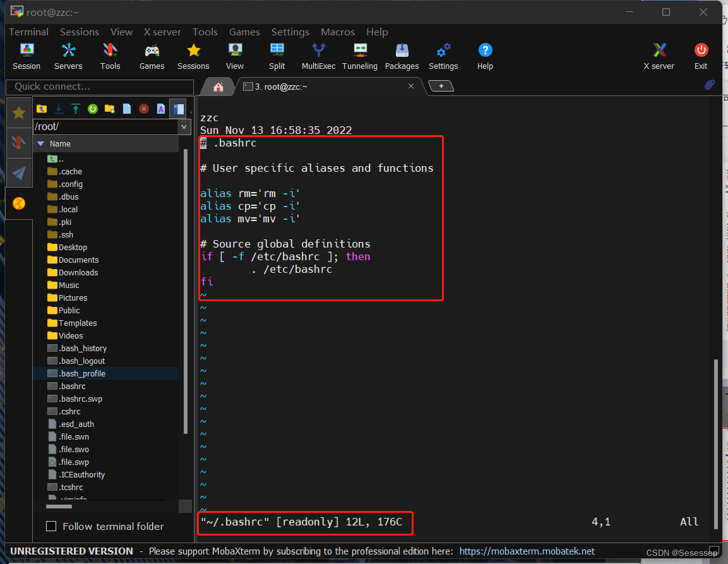
Task: Open the mobaxterm.mobatek.net link
Action: pyautogui.click(x=527, y=551)
